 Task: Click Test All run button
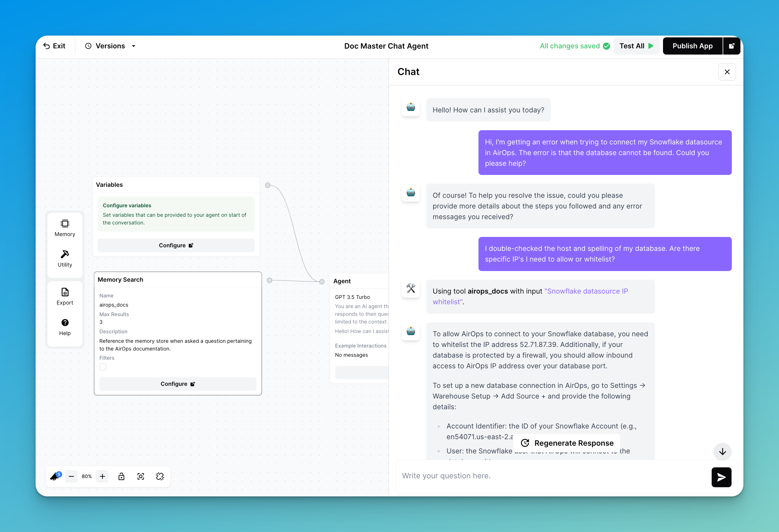pos(636,46)
